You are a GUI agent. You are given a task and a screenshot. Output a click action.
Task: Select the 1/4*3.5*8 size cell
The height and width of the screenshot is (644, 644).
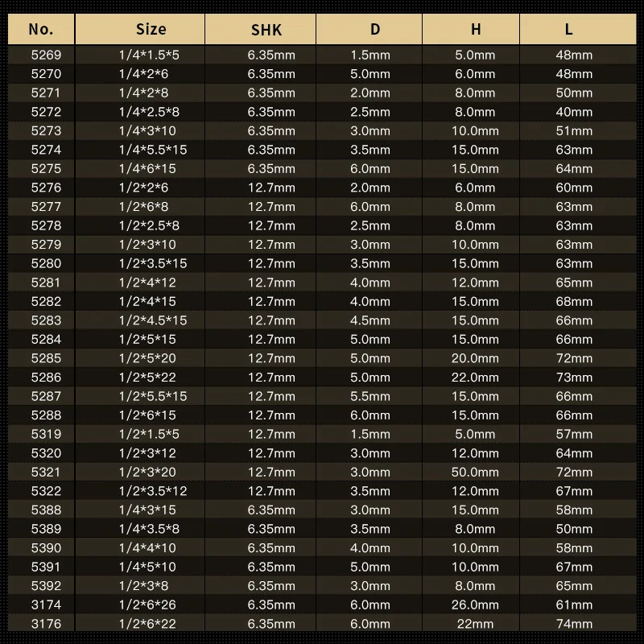point(149,529)
